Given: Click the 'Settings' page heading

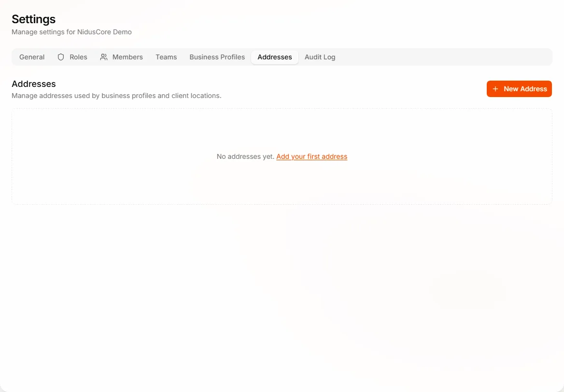Looking at the screenshot, I should [33, 19].
